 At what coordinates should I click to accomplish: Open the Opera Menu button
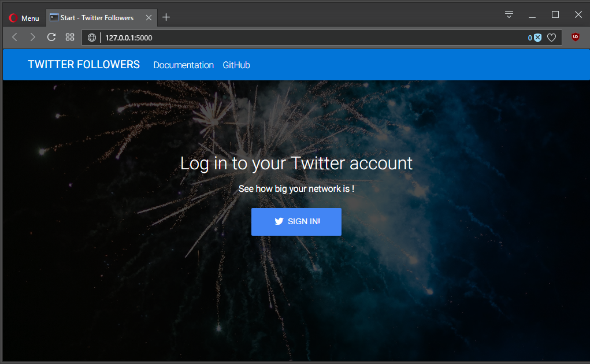point(24,18)
